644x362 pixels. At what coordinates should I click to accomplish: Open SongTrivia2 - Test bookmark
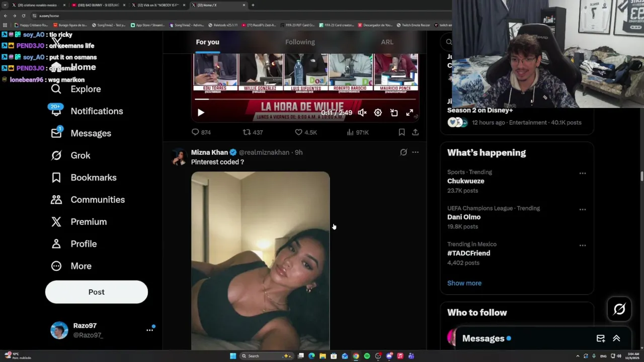(109, 25)
